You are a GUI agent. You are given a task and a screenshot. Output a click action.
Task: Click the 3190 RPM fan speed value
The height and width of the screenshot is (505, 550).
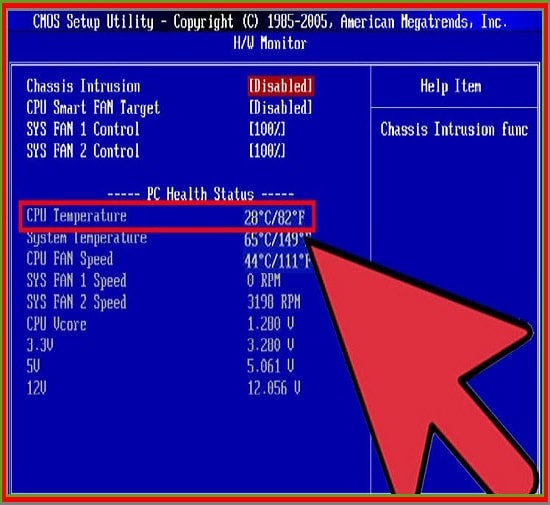[x=274, y=302]
